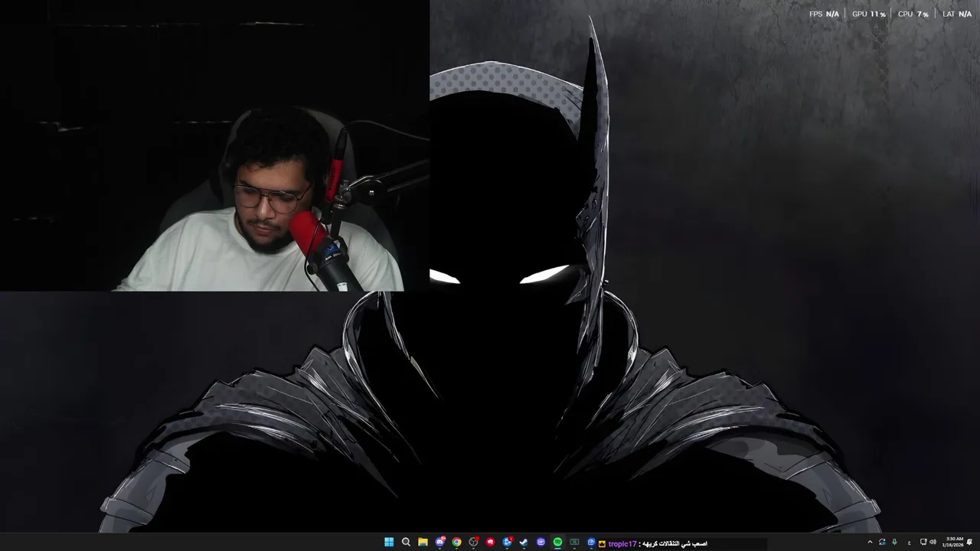Switch to Spotify in taskbar
This screenshot has height=551, width=980.
click(x=557, y=542)
